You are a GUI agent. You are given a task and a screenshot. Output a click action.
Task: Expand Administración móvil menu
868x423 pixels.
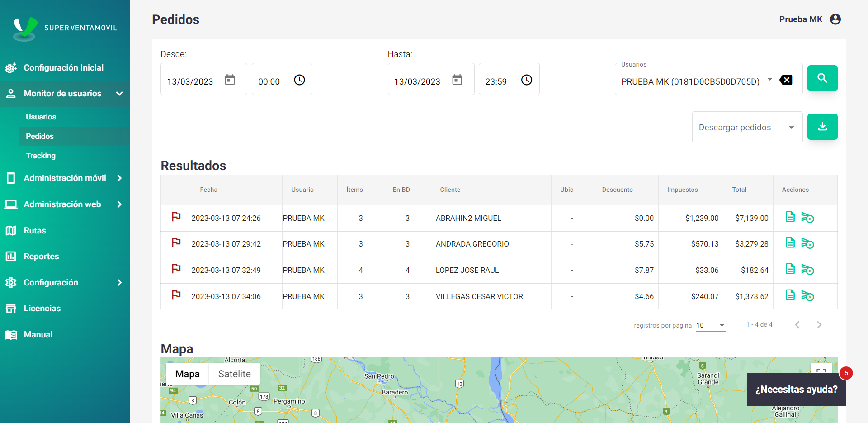pos(65,178)
